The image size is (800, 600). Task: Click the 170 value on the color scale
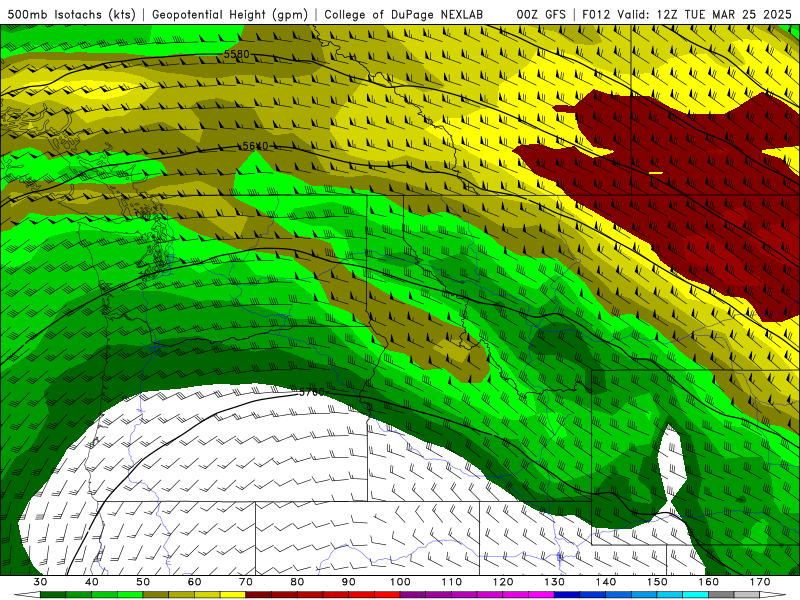pyautogui.click(x=760, y=582)
